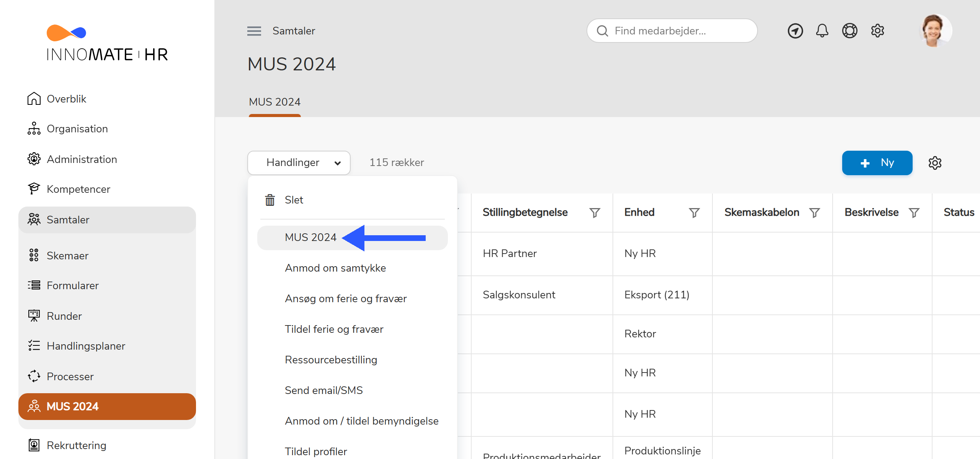Filter the Skemaskabelon column
Viewport: 980px width, 459px height.
pos(814,213)
